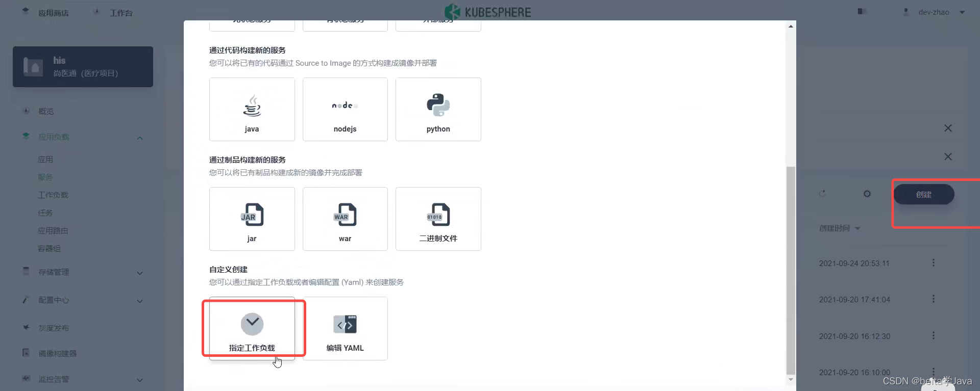
Task: Open 容器组 in the sidebar
Action: point(50,249)
